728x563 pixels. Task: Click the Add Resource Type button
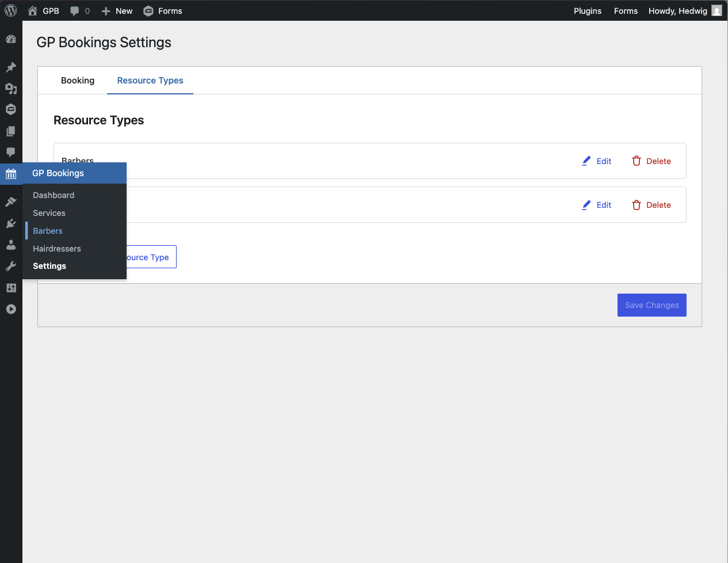coord(151,257)
